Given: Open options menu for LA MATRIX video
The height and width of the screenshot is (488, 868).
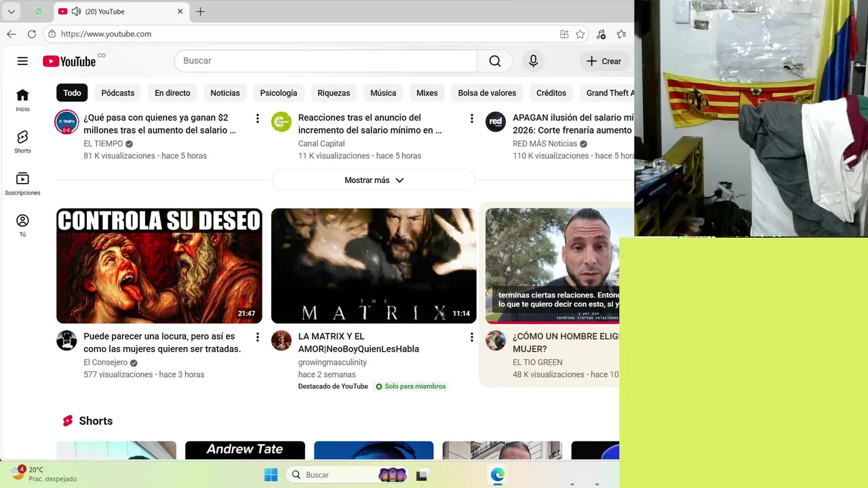Looking at the screenshot, I should click(471, 337).
